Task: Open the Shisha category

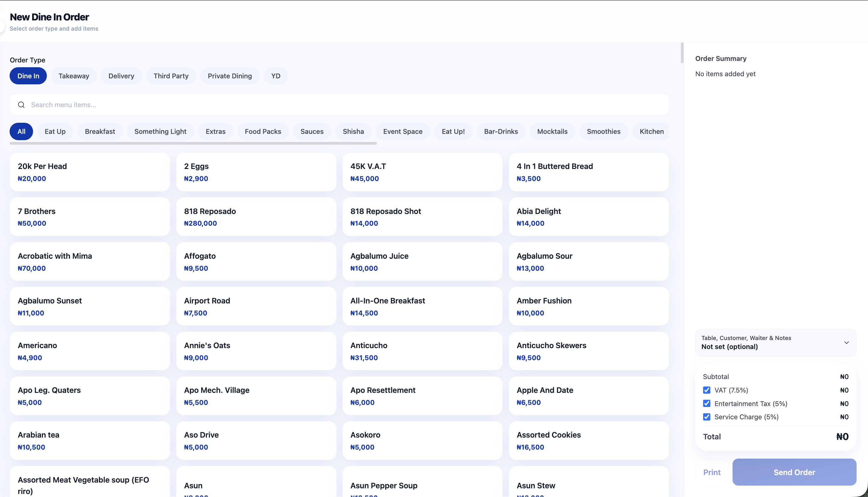Action: pyautogui.click(x=353, y=131)
